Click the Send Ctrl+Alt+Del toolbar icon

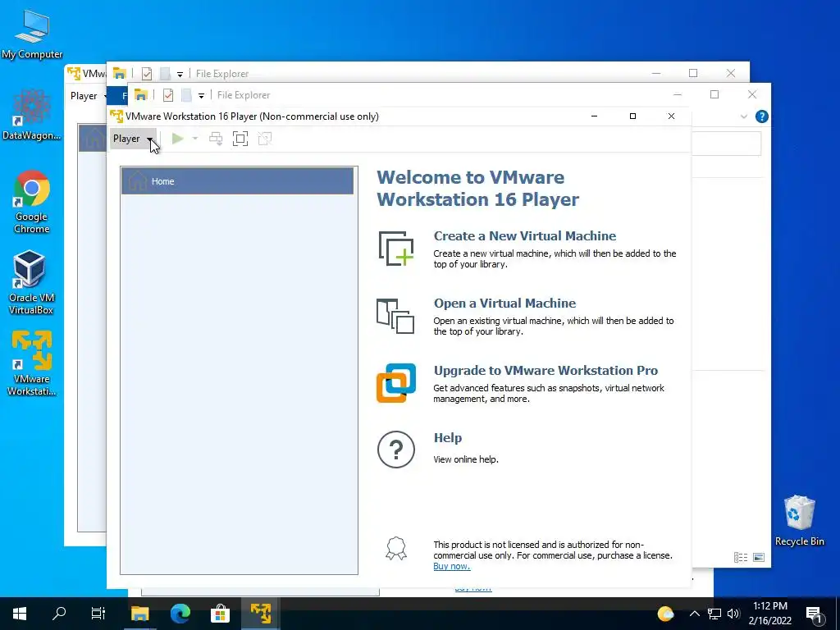pyautogui.click(x=216, y=139)
